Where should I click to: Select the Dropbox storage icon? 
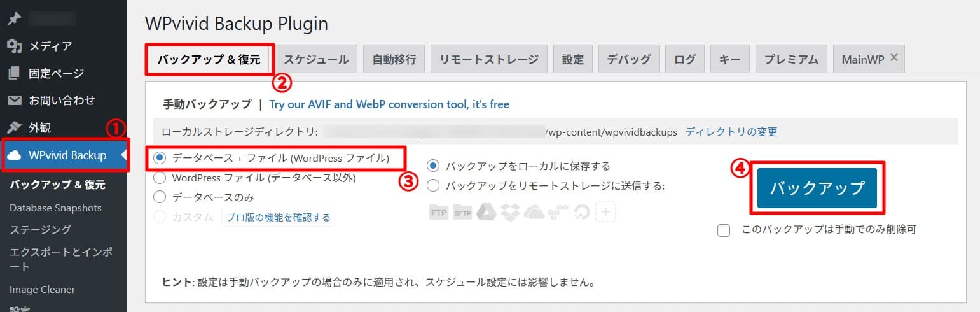[x=511, y=212]
